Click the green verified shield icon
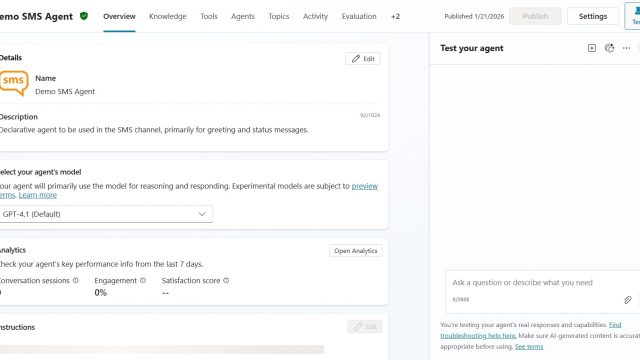 pos(84,16)
